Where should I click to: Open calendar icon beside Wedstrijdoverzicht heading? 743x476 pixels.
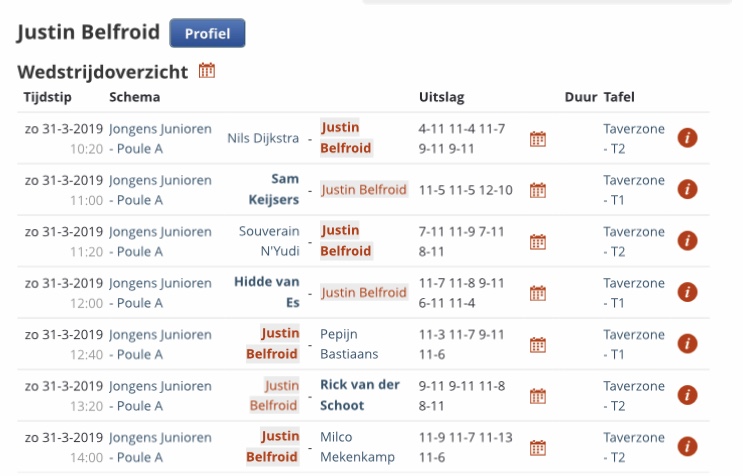pyautogui.click(x=207, y=71)
